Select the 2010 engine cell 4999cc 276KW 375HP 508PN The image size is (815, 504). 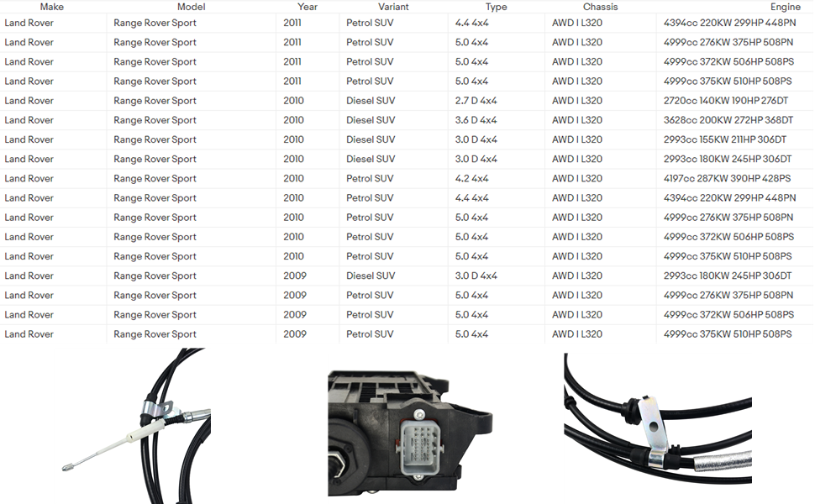[x=728, y=218]
